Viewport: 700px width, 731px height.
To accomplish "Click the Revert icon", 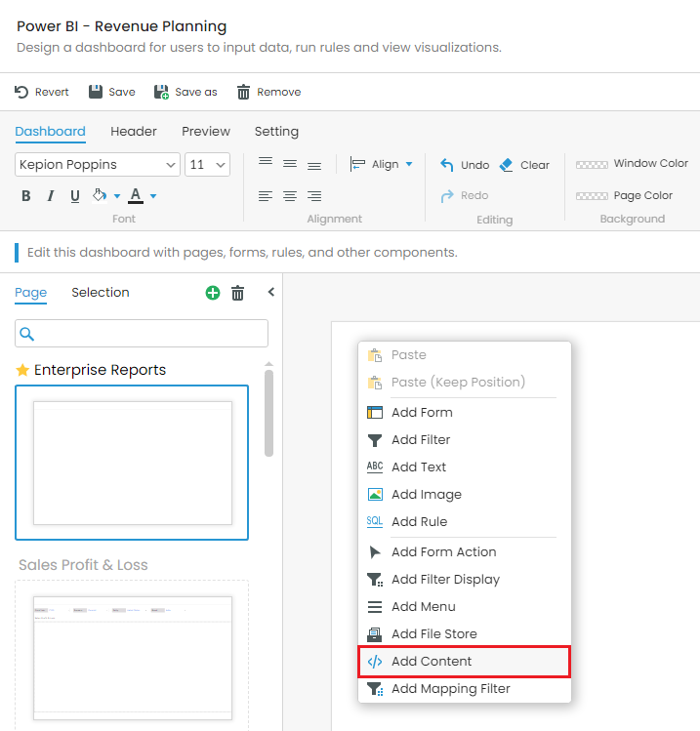I will coord(21,92).
